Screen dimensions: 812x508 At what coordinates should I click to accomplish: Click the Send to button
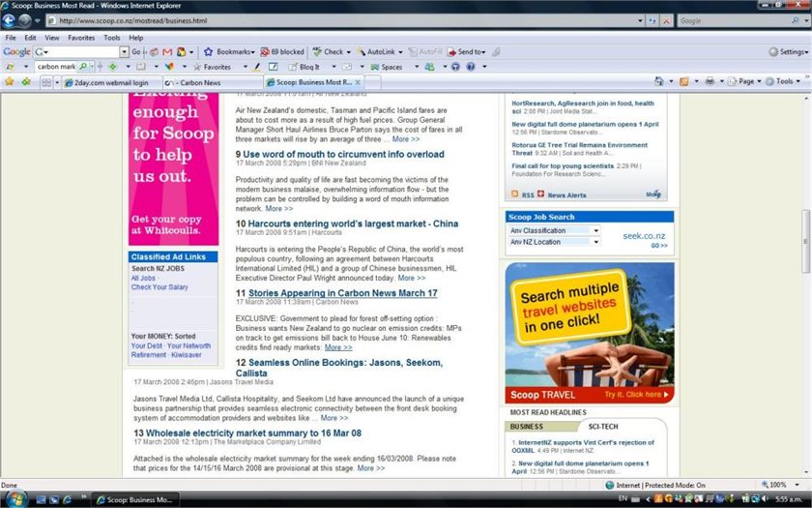coord(466,52)
